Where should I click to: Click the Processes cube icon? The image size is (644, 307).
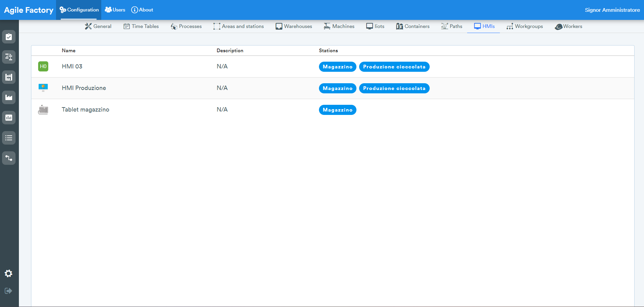coord(174,26)
